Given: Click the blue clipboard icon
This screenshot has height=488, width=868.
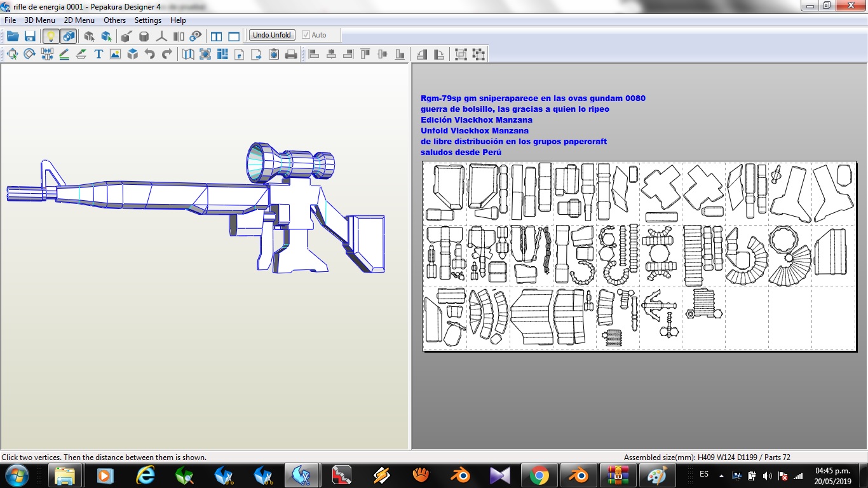Looking at the screenshot, I should click(274, 54).
